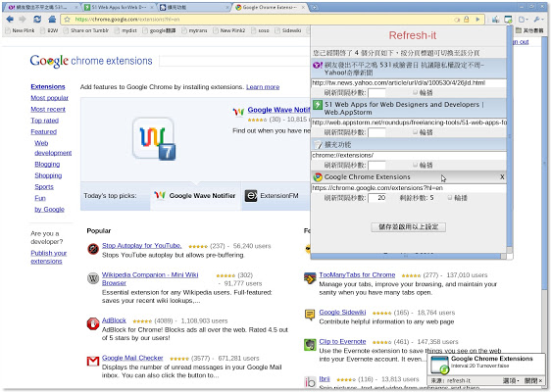Open the 其他書籤 bookmarks folder
Screen dimensions: 551x392
pyautogui.click(x=529, y=31)
